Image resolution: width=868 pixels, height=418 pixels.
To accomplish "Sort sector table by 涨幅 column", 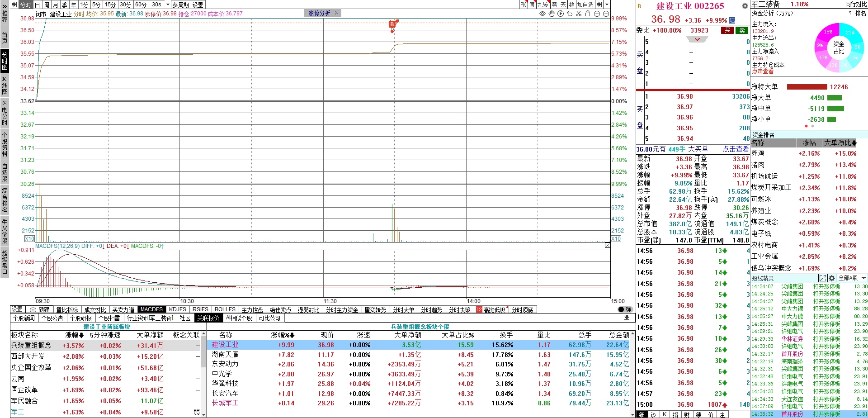I will (75, 335).
